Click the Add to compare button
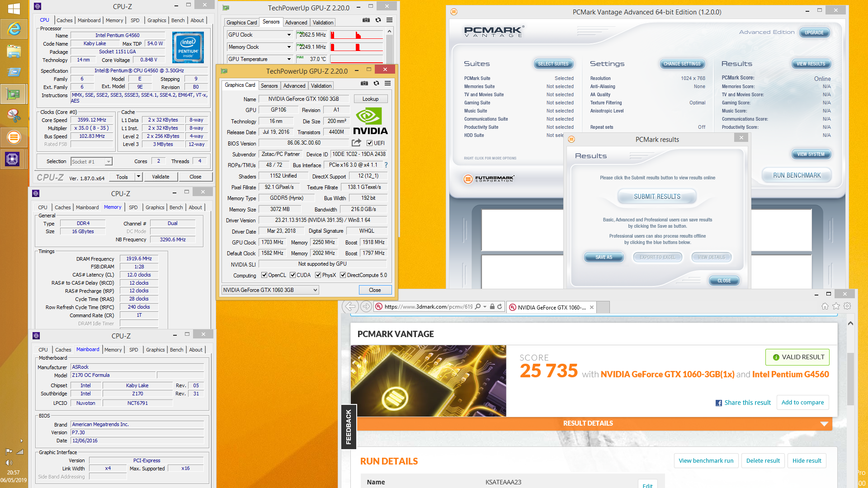Viewport: 868px width, 488px height. 802,402
